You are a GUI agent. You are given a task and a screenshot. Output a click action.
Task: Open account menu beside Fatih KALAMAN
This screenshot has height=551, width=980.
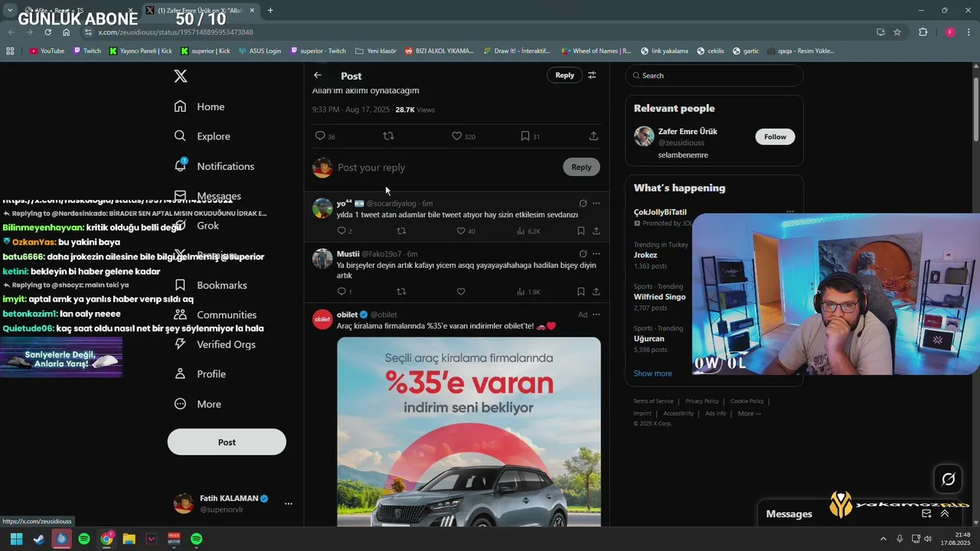click(x=289, y=504)
